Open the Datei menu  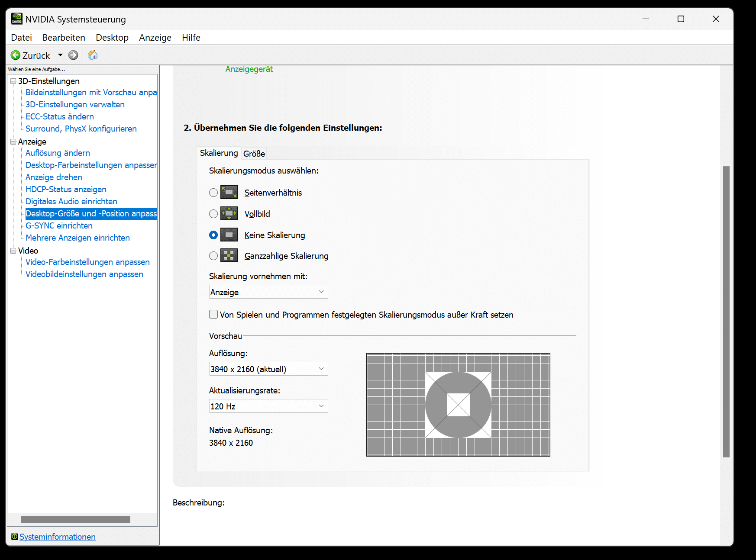coord(22,38)
